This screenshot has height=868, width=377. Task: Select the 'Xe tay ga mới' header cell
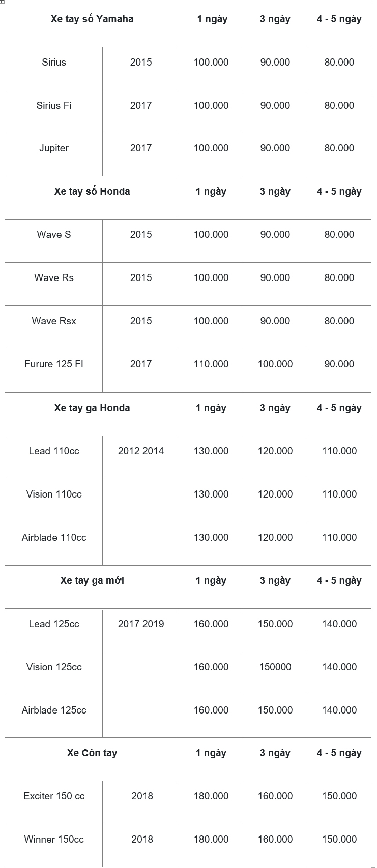[x=92, y=587]
